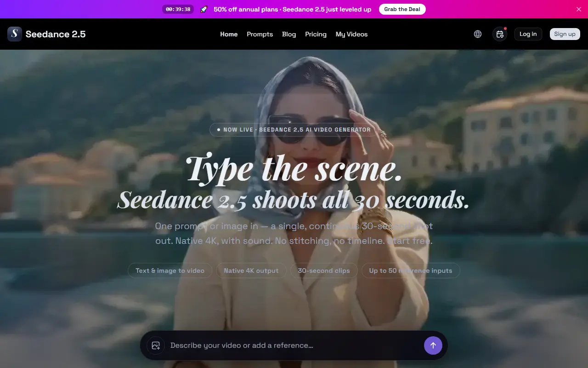Click the Seedance S logo icon
Screen dimensions: 588x368
pos(15,34)
